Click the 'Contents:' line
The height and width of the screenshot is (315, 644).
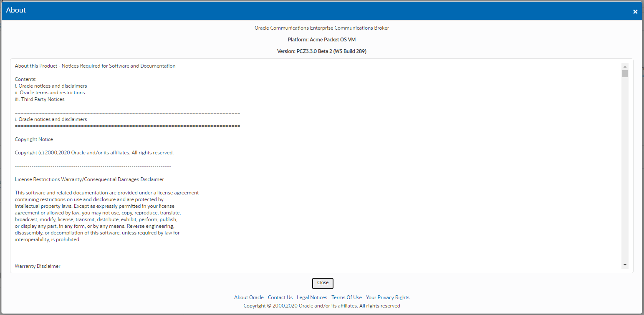[x=26, y=79]
